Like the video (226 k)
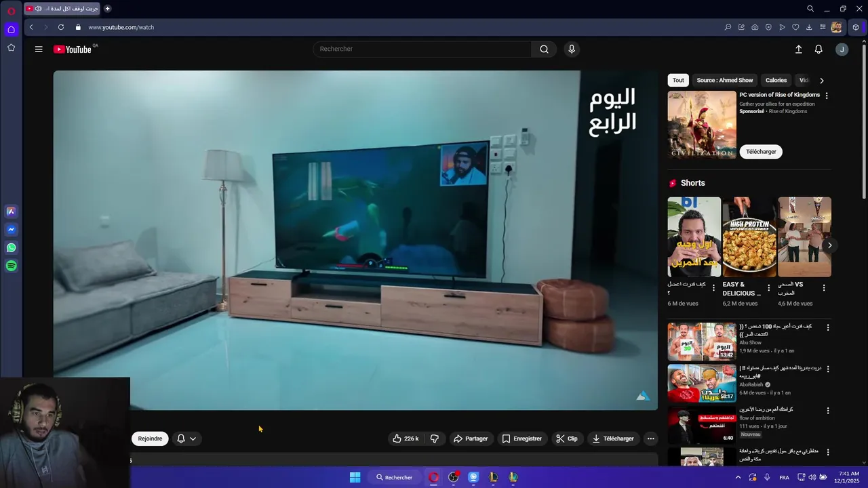 pyautogui.click(x=406, y=439)
